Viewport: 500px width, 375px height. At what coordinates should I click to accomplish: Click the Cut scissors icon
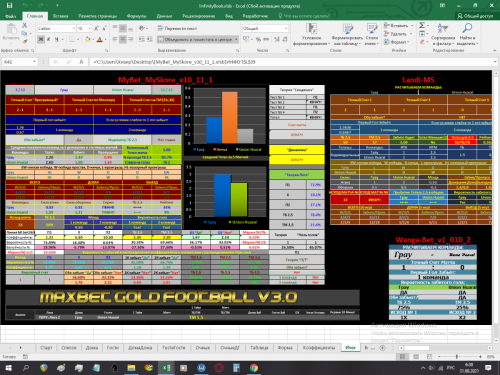pyautogui.click(x=24, y=25)
